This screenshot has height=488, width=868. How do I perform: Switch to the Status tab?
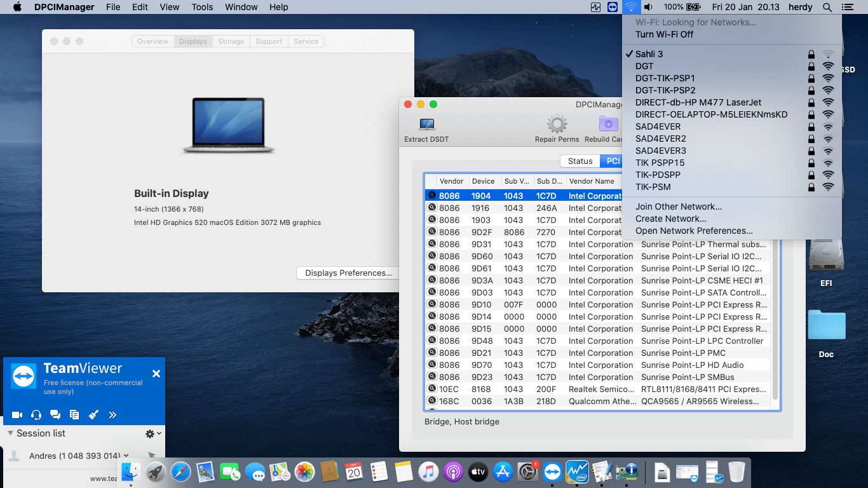(x=580, y=161)
